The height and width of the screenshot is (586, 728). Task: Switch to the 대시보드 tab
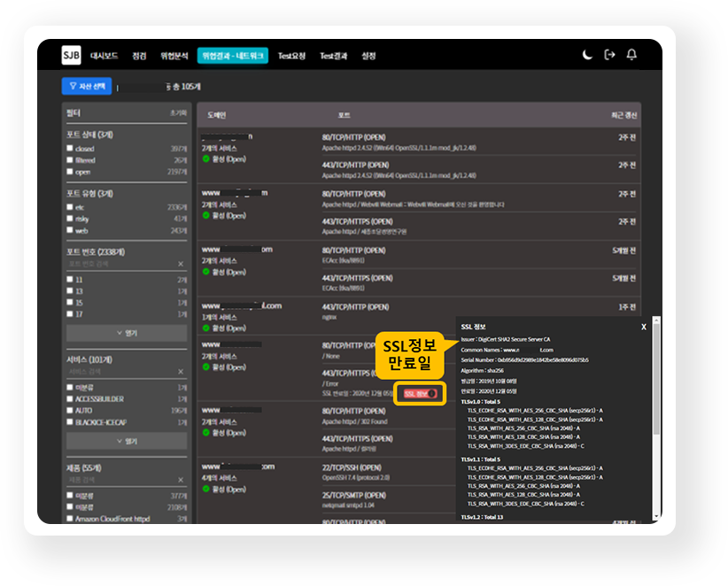[x=105, y=56]
